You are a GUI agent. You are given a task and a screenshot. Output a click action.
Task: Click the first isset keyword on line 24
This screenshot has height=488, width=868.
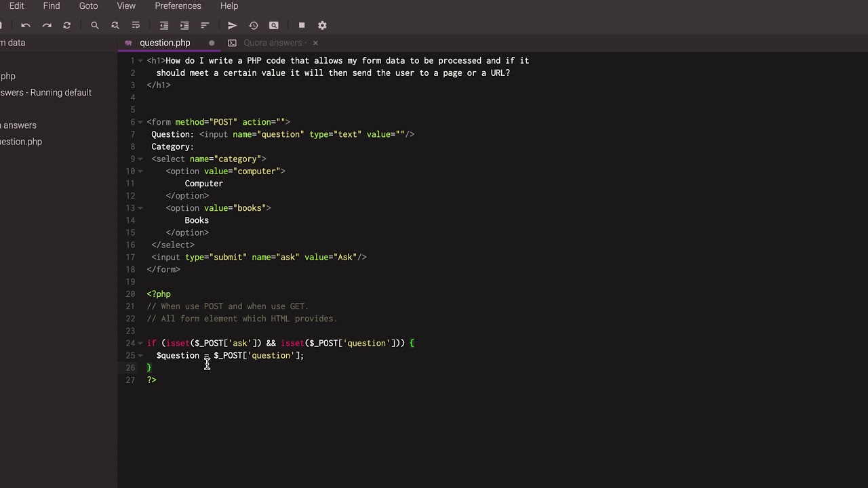[x=178, y=344]
